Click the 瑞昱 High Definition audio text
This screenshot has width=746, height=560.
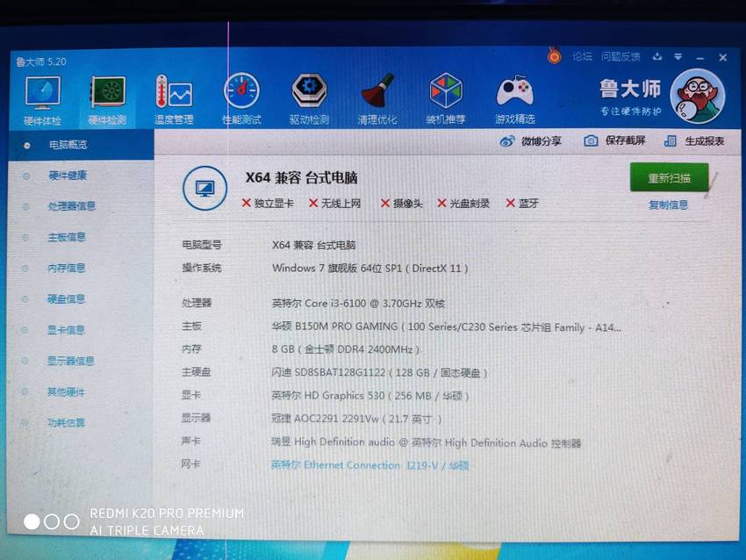(426, 442)
